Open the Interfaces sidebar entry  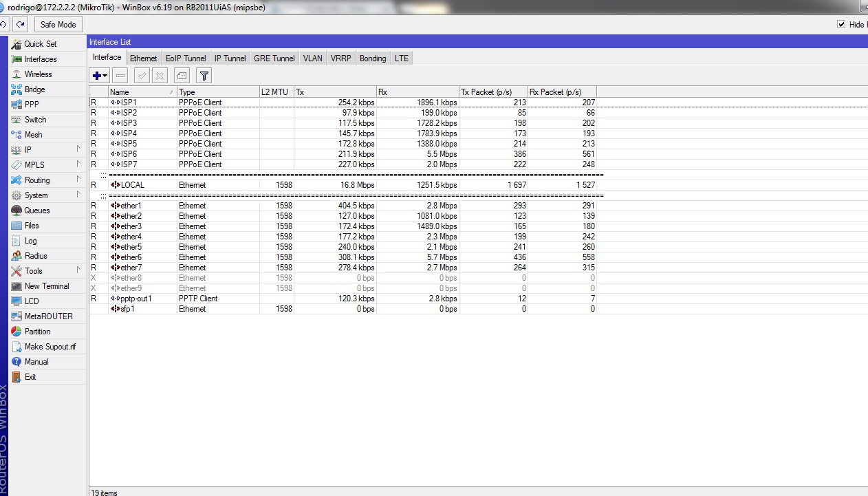point(47,59)
